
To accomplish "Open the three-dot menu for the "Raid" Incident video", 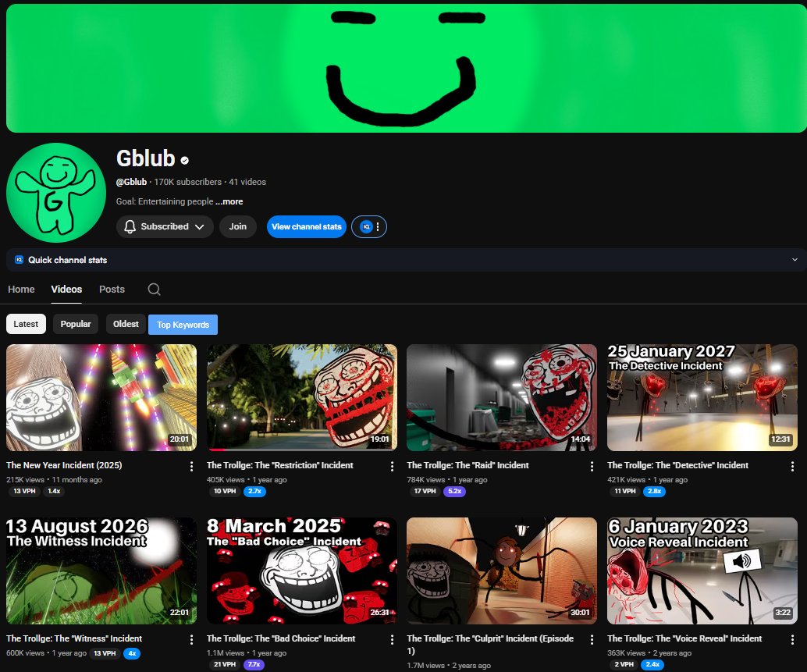I will (x=592, y=466).
